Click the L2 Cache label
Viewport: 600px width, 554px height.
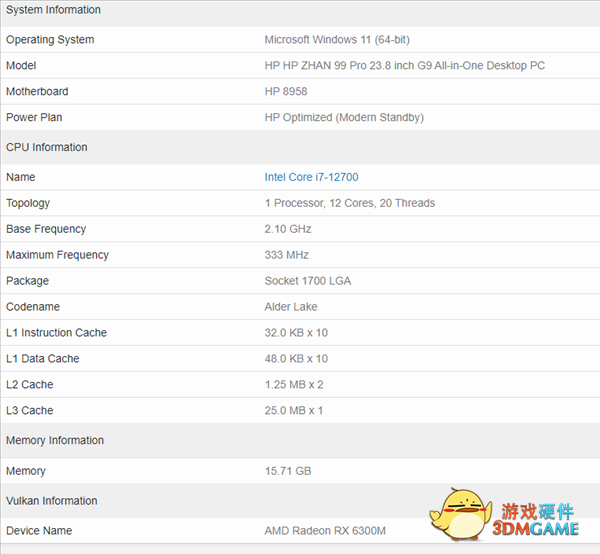[29, 385]
